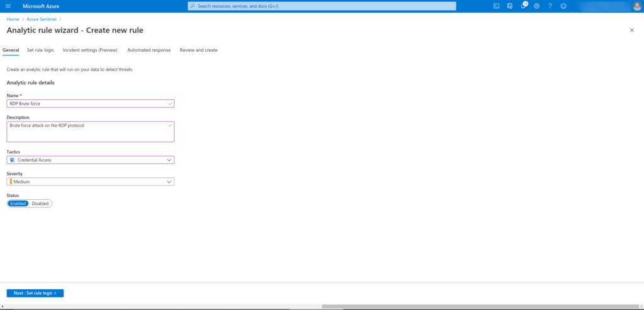This screenshot has height=310, width=644.
Task: Switch to the Set rule logic tab
Action: tap(40, 50)
